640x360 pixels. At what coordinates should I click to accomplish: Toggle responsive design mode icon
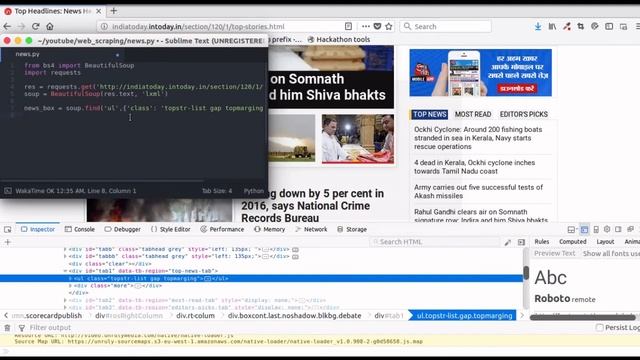coord(596,229)
